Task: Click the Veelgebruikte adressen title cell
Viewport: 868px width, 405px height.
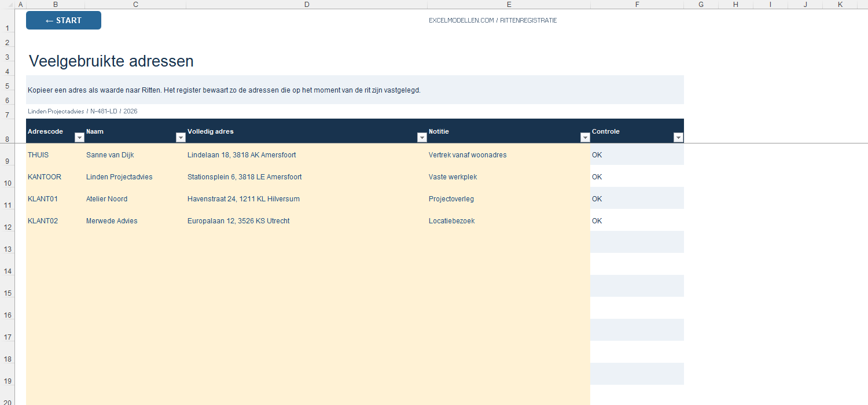Action: pyautogui.click(x=111, y=61)
